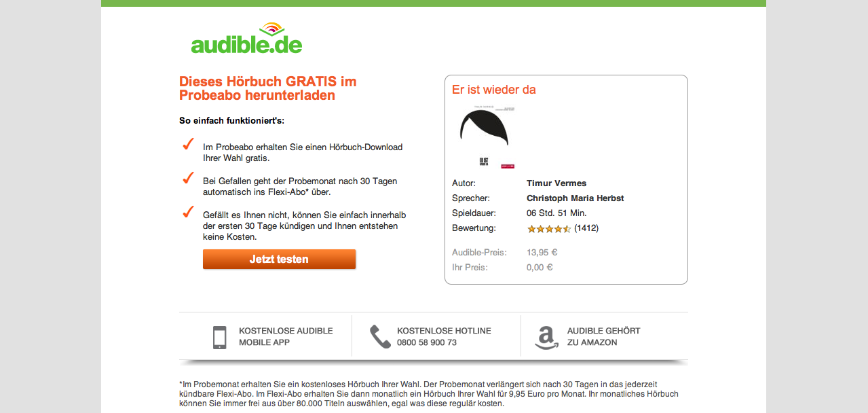Click the telephone hotline icon
The height and width of the screenshot is (413, 868).
(379, 336)
